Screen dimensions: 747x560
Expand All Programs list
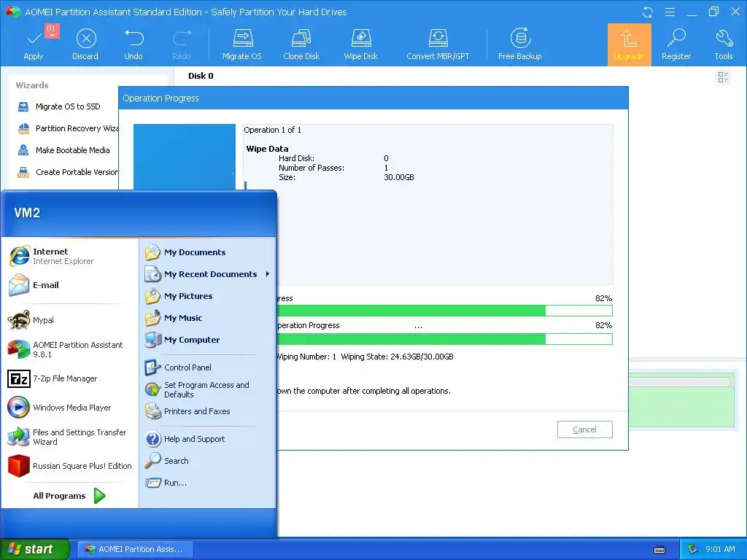point(69,496)
